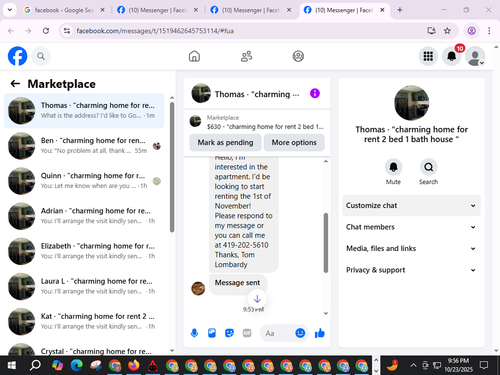Expand Customize chat section

[x=411, y=206]
